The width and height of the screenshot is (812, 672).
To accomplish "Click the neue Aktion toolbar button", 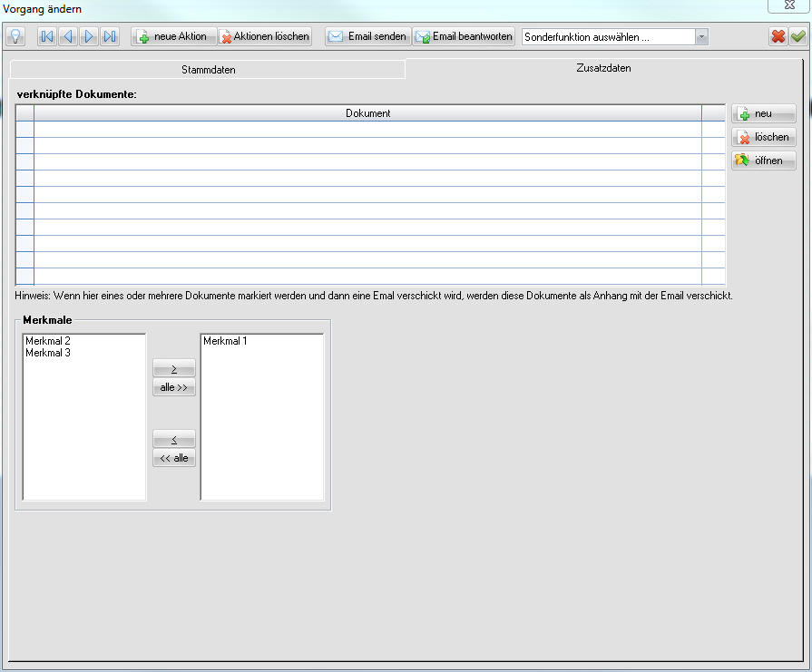I will click(173, 36).
